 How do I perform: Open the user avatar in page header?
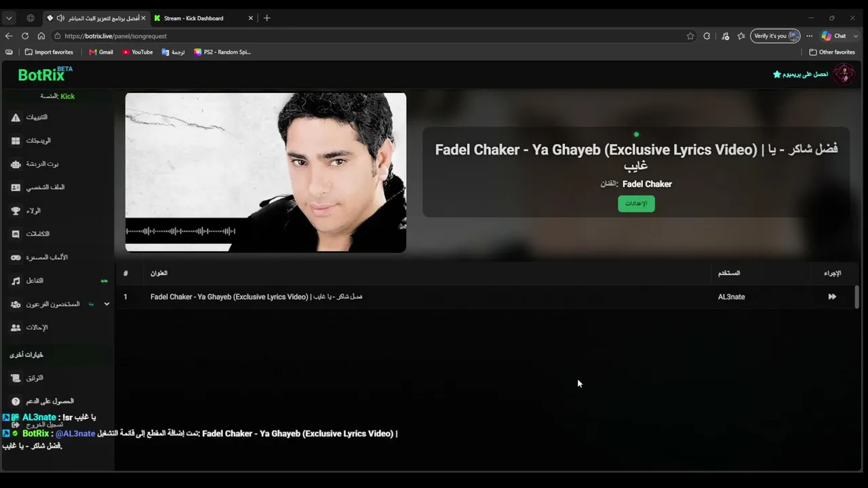coord(844,74)
